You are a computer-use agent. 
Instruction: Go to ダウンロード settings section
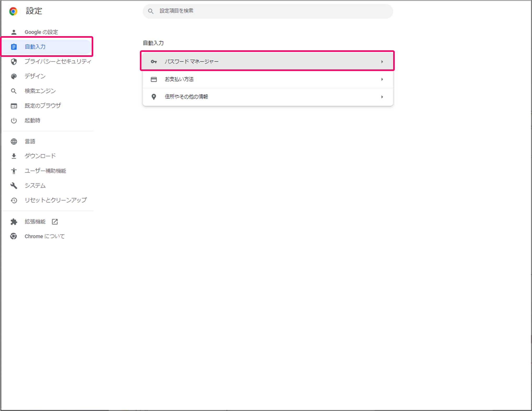click(x=40, y=156)
